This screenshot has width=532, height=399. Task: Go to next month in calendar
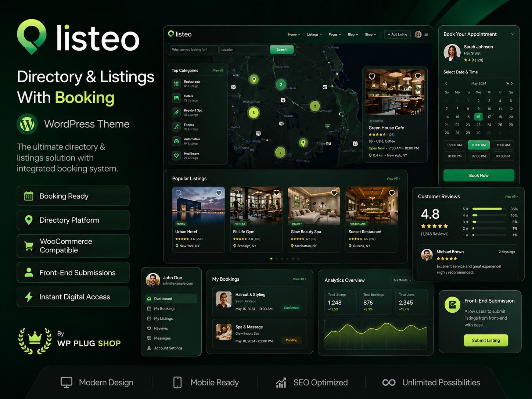click(x=512, y=83)
